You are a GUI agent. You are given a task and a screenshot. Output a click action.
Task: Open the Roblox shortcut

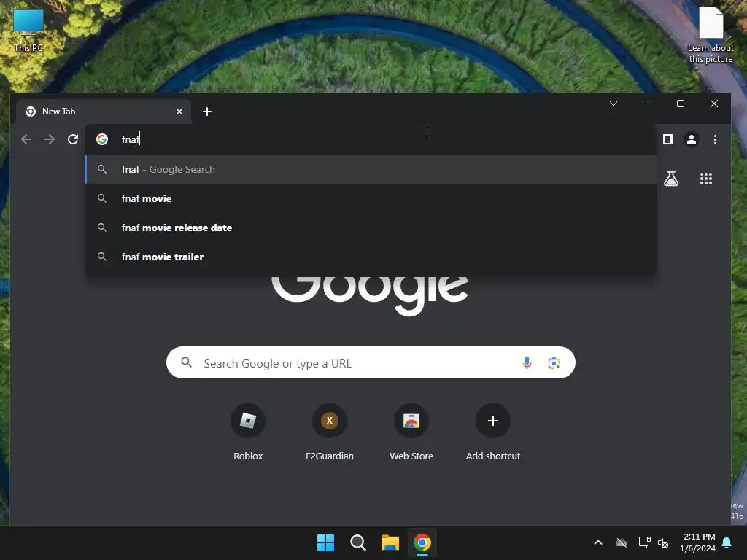(248, 432)
